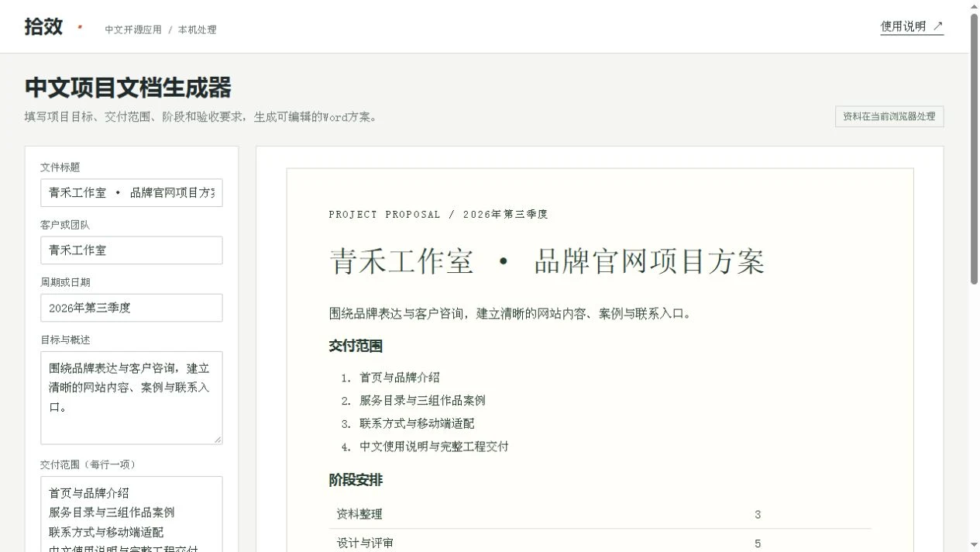
Task: Grab the 目标与概述 textarea resize handle
Action: tap(218, 440)
